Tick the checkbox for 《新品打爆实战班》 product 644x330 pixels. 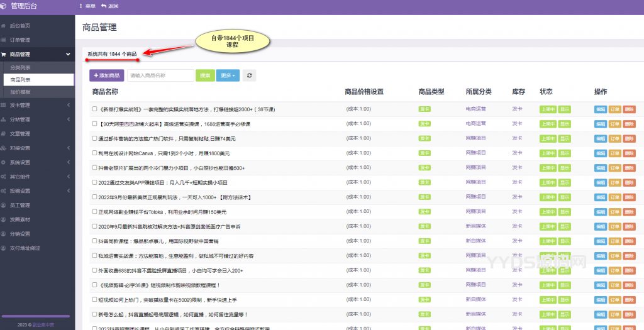pos(94,109)
